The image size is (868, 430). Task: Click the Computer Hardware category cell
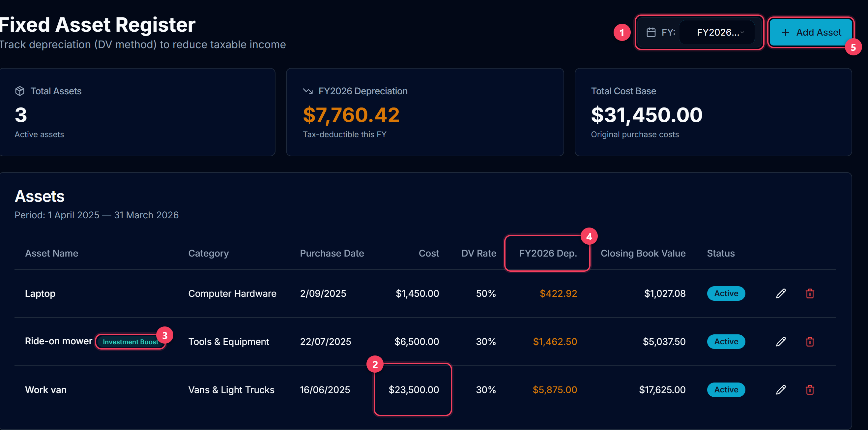[x=232, y=293]
